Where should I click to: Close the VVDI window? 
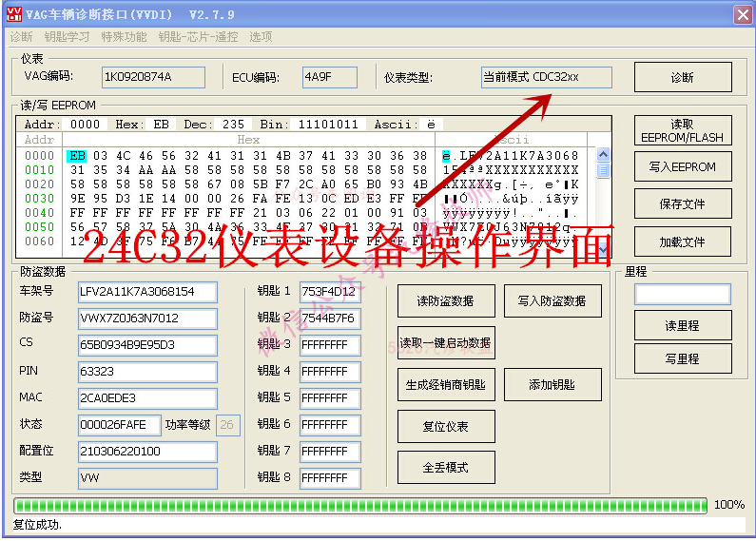(x=743, y=14)
